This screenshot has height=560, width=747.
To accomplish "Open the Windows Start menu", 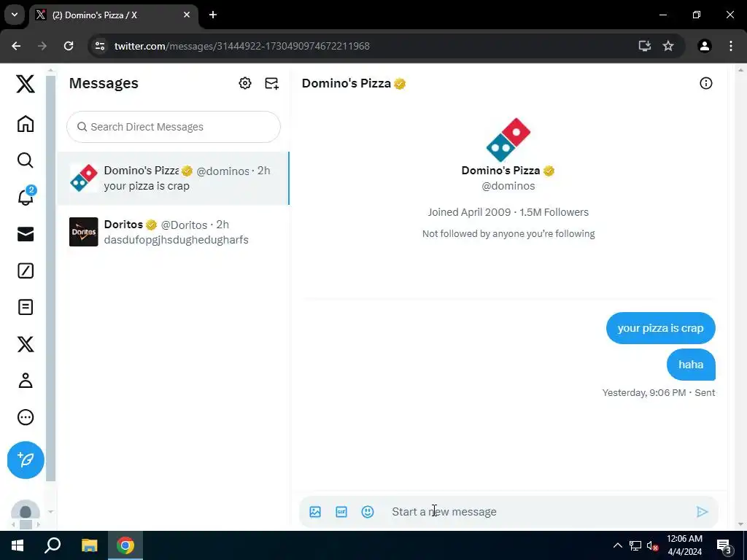I will point(18,545).
